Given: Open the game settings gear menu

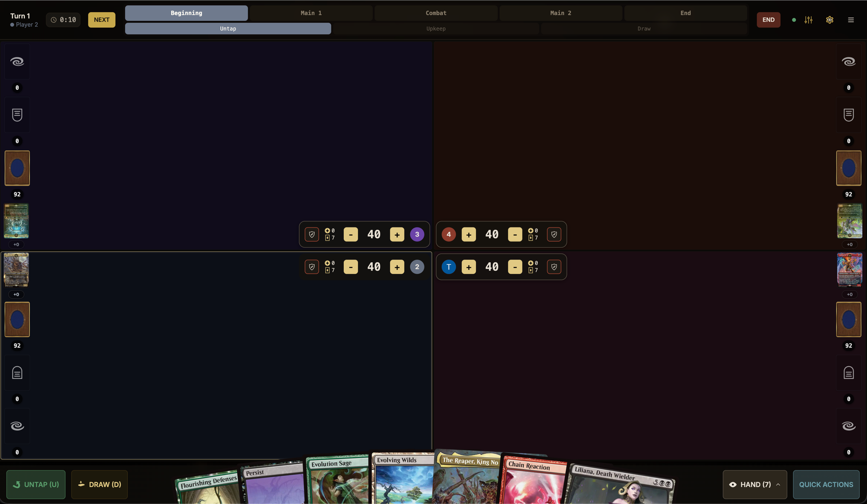Looking at the screenshot, I should click(x=829, y=20).
